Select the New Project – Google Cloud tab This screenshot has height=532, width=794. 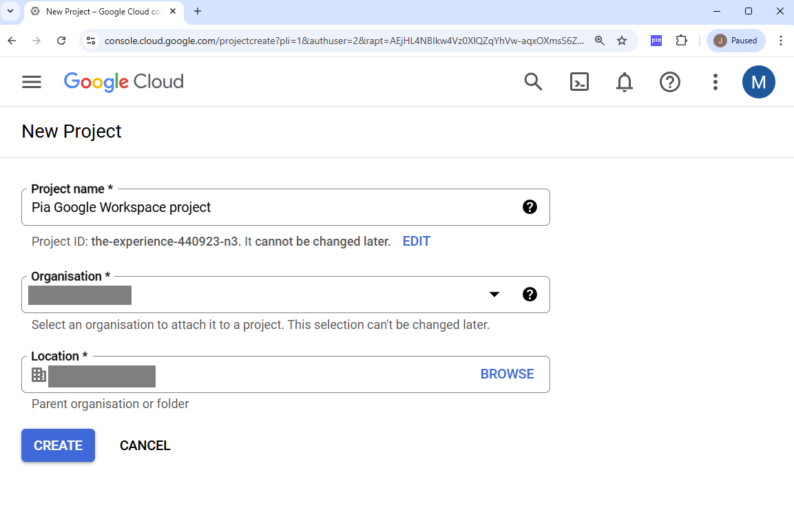coord(104,12)
